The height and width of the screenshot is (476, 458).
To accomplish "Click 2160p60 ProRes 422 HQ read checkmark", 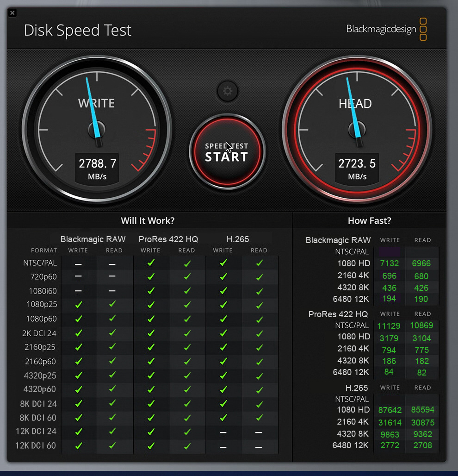I will 187,361.
